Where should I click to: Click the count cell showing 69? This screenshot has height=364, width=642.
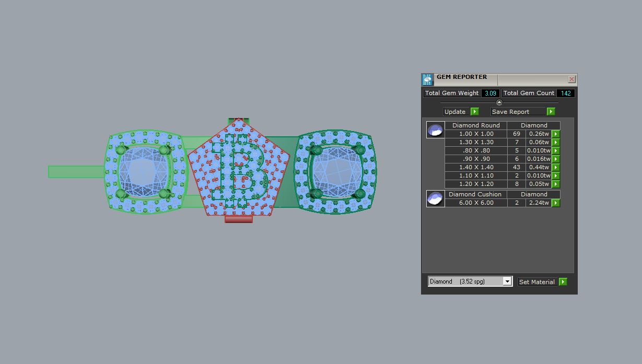pos(517,134)
